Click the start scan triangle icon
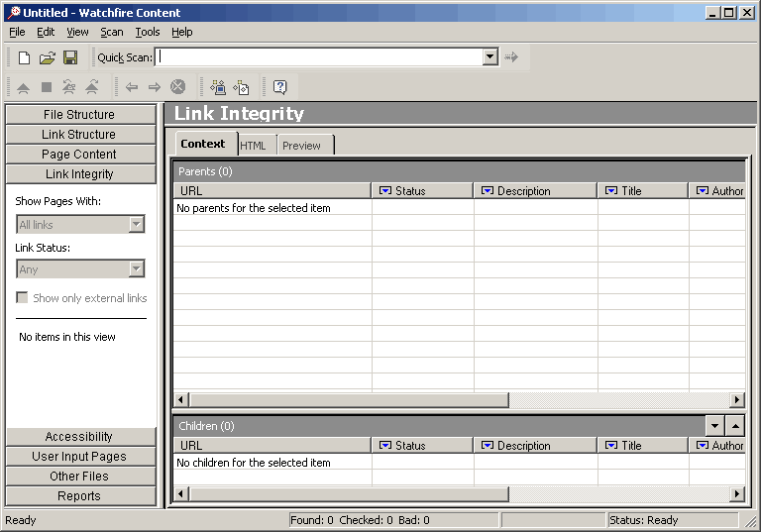The width and height of the screenshot is (761, 532). pos(24,88)
